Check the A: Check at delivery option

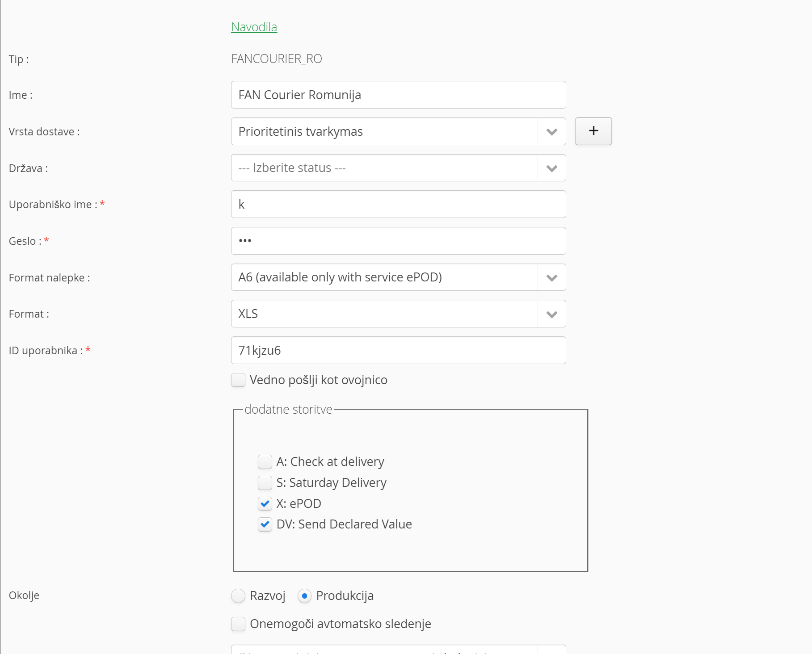[265, 461]
